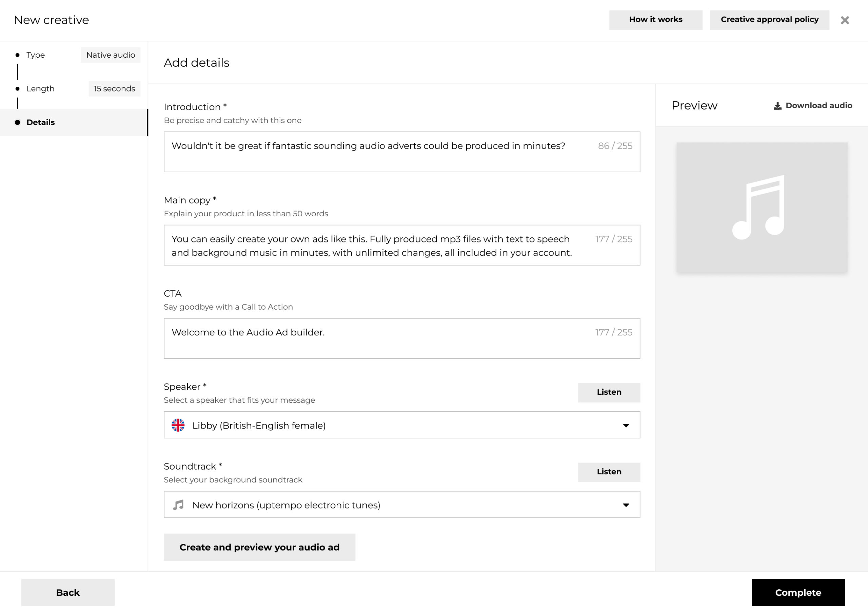The image size is (868, 611).
Task: Click the New creative title
Action: point(52,20)
